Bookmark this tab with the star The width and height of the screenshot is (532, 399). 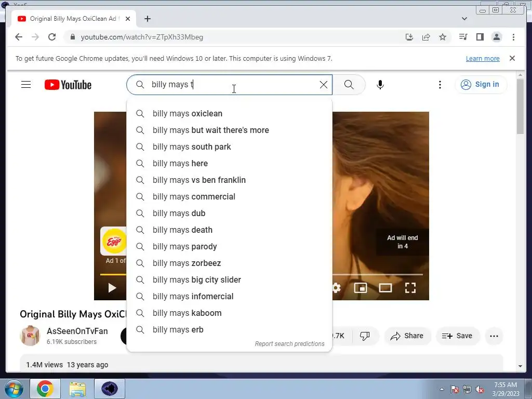443,37
